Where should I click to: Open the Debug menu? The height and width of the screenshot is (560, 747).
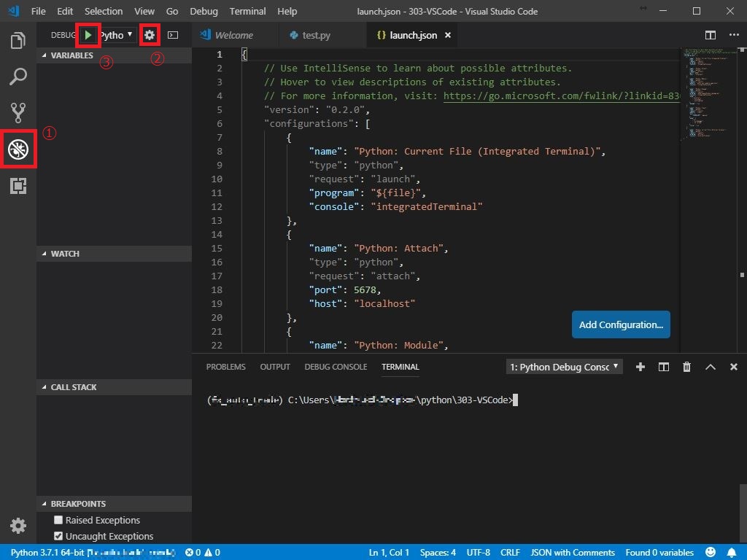tap(204, 11)
